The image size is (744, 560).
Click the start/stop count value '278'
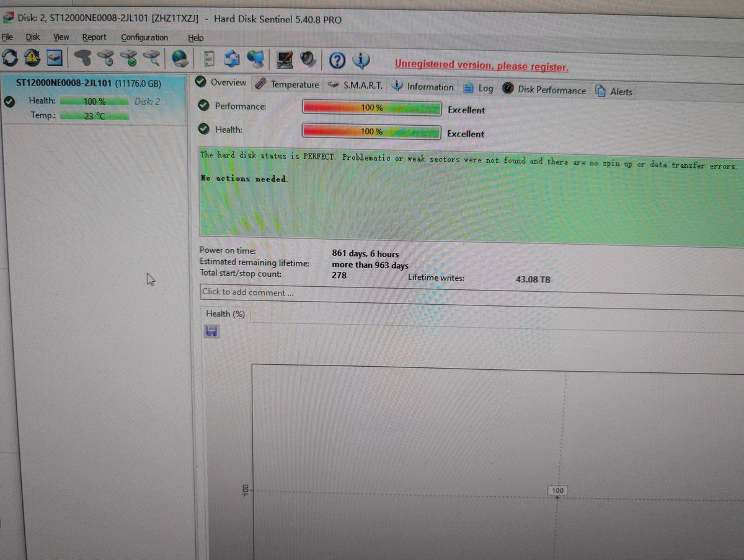pyautogui.click(x=339, y=275)
